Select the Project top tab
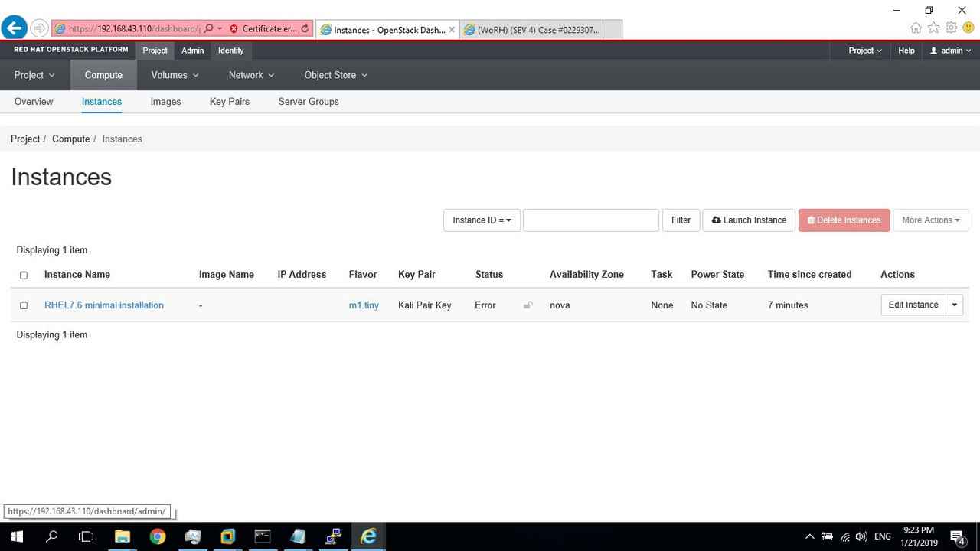Image resolution: width=980 pixels, height=551 pixels. (155, 51)
